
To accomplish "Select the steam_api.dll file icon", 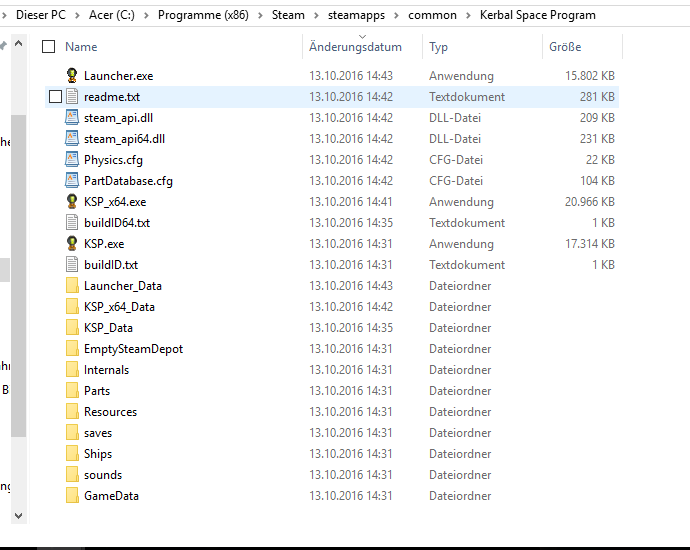I will click(x=72, y=118).
